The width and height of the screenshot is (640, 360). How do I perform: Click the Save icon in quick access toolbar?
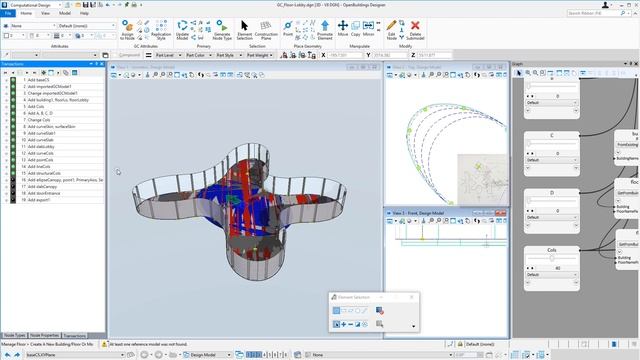point(86,5)
